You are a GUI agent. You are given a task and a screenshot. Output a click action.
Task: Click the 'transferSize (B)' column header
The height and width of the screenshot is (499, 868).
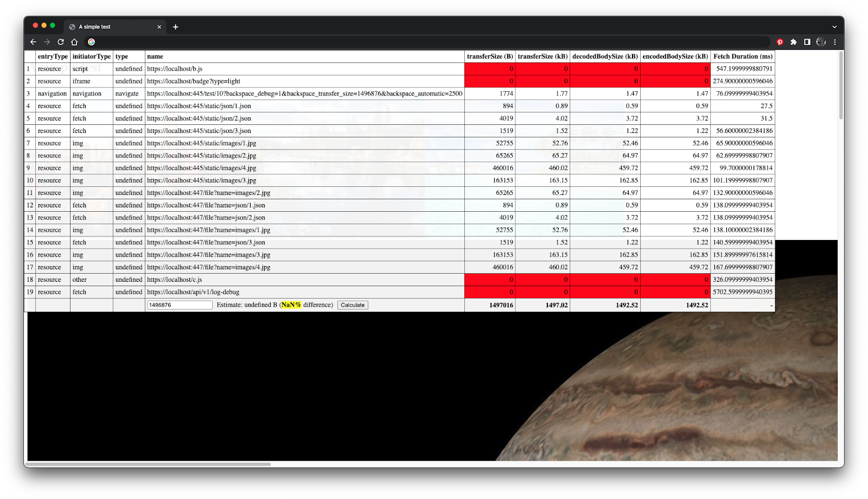pyautogui.click(x=490, y=56)
